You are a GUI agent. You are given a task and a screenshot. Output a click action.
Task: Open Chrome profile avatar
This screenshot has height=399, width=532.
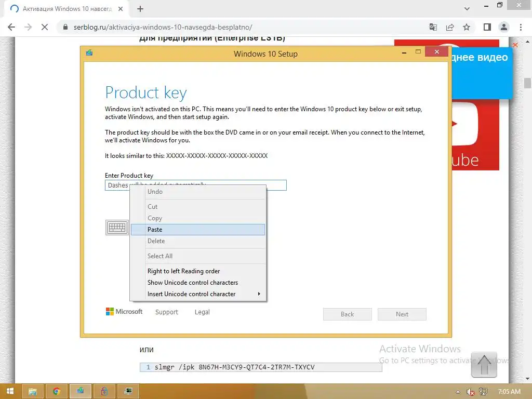coord(504,27)
